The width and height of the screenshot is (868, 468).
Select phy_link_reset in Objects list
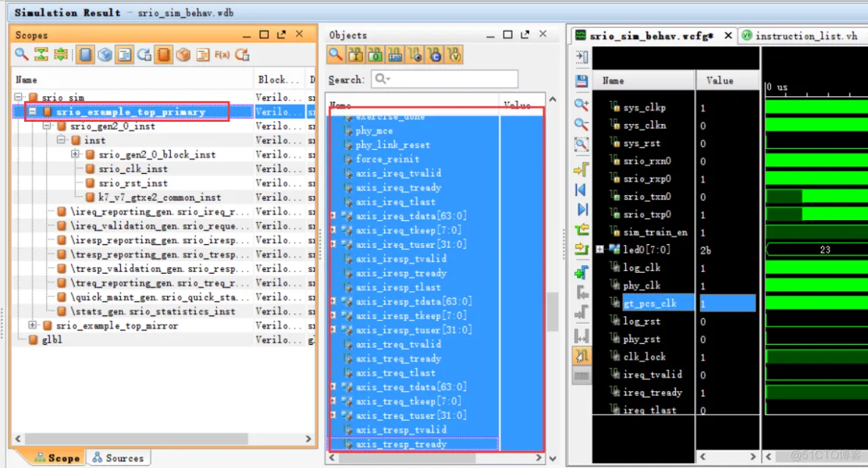392,145
